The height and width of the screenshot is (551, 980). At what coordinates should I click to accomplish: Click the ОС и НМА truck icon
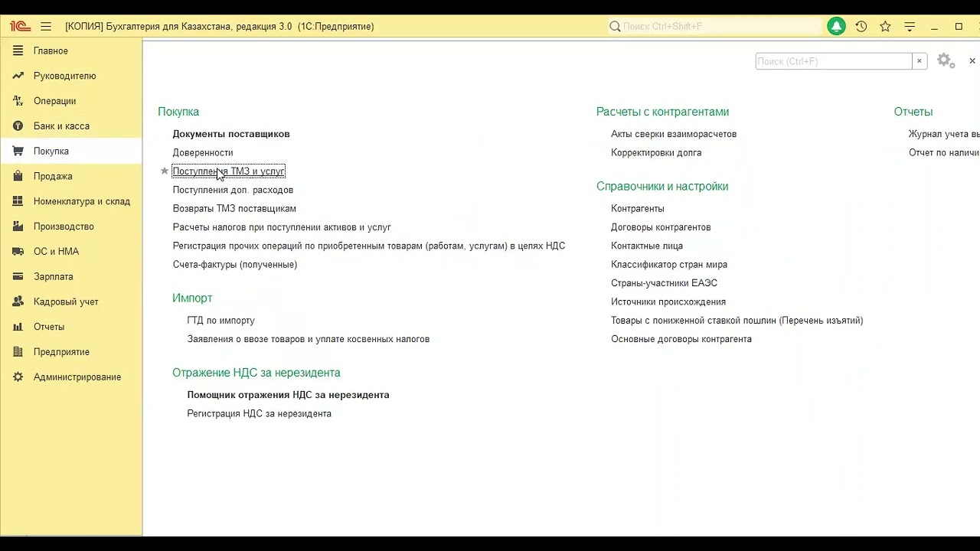[18, 251]
